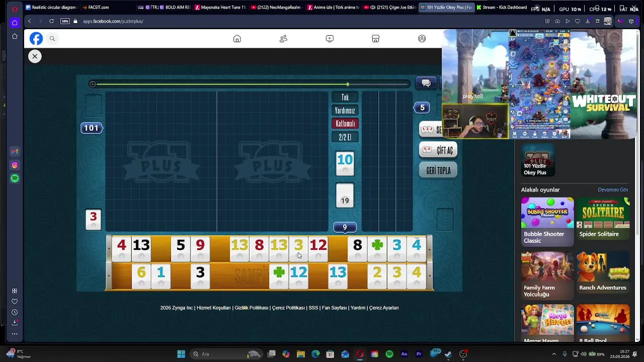Open Premiere Pro from the taskbar
This screenshot has width=644, height=362.
pyautogui.click(x=419, y=354)
